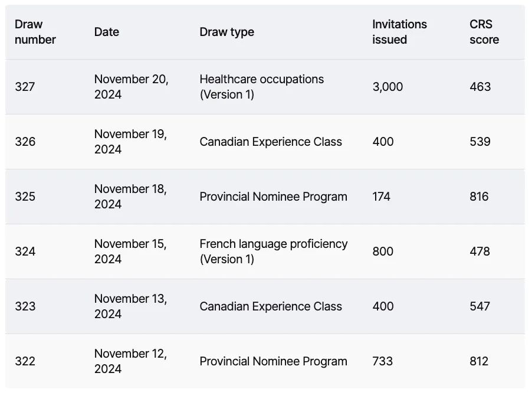The width and height of the screenshot is (532, 399).
Task: Select French language proficiency (Version 1) cell
Action: pos(274,251)
